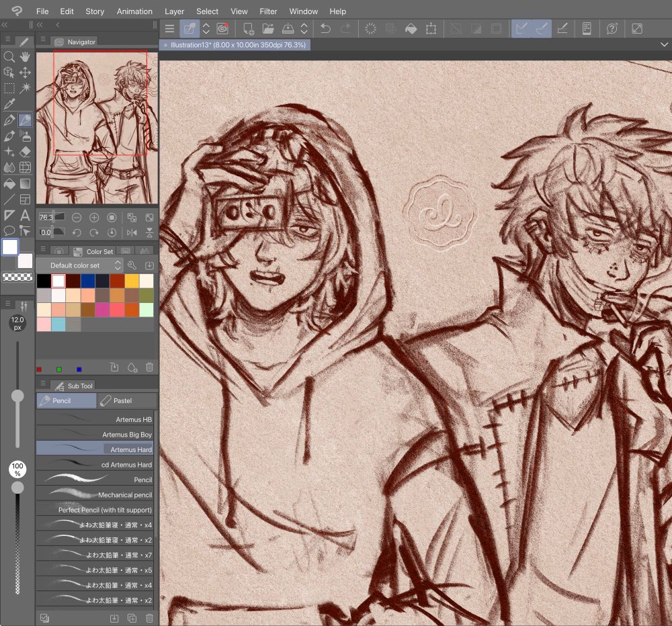
Task: Toggle Flip horizontal in the Navigator
Action: tap(131, 232)
